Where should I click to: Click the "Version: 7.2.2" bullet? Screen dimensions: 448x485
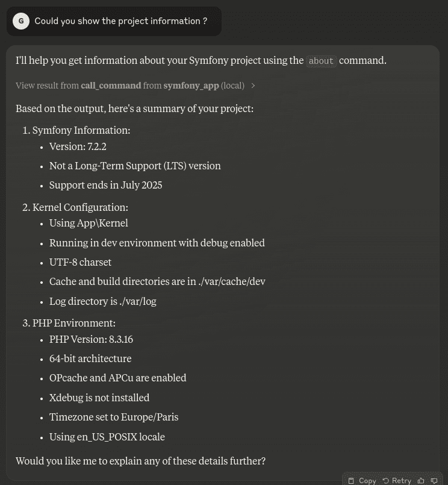click(x=78, y=146)
